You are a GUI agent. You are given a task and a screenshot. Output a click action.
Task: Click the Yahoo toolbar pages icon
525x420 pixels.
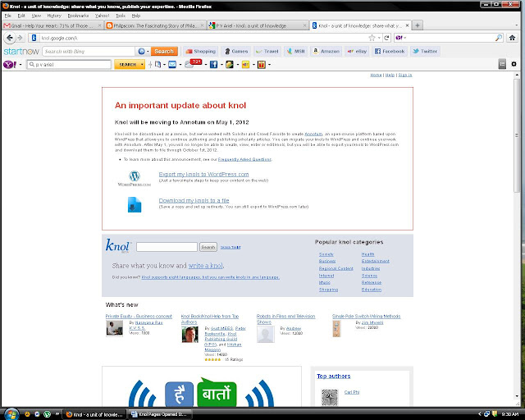click(x=157, y=64)
